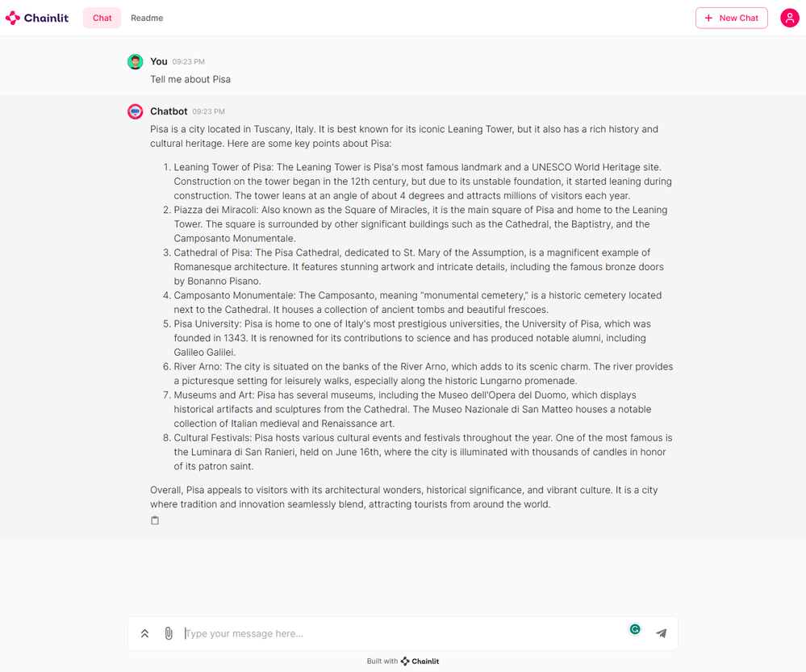Start a New Chat

732,18
